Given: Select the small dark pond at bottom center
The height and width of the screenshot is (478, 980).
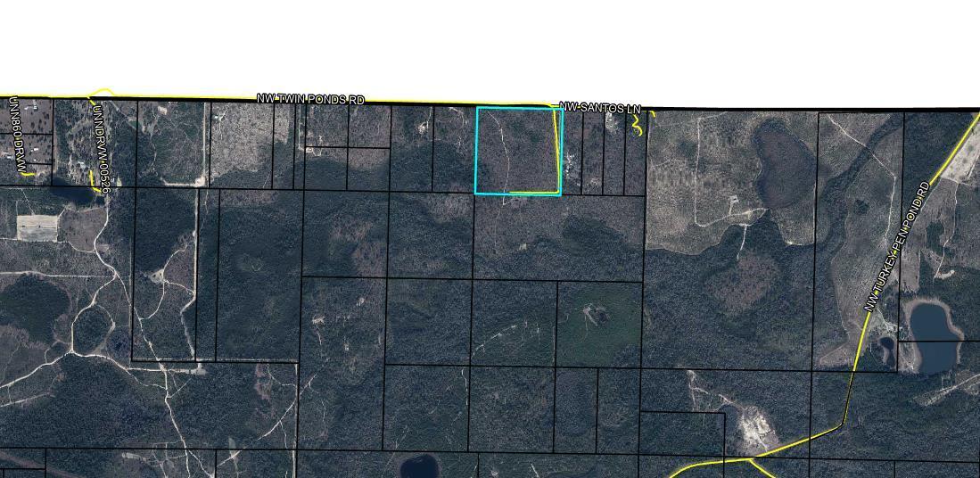Looking at the screenshot, I should [x=418, y=466].
